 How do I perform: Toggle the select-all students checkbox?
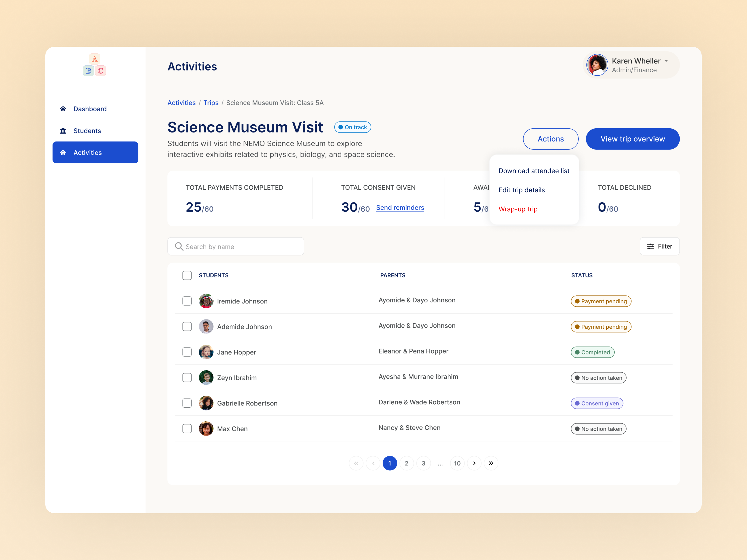tap(187, 275)
